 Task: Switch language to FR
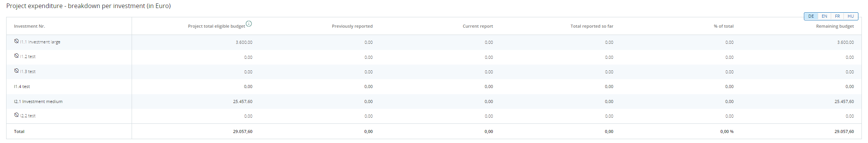(x=837, y=16)
